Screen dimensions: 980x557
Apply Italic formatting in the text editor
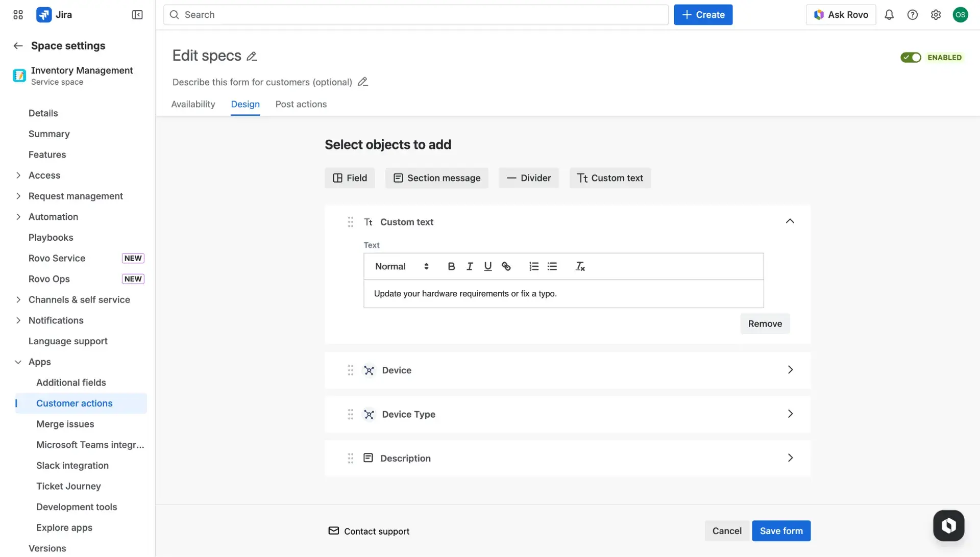click(470, 266)
